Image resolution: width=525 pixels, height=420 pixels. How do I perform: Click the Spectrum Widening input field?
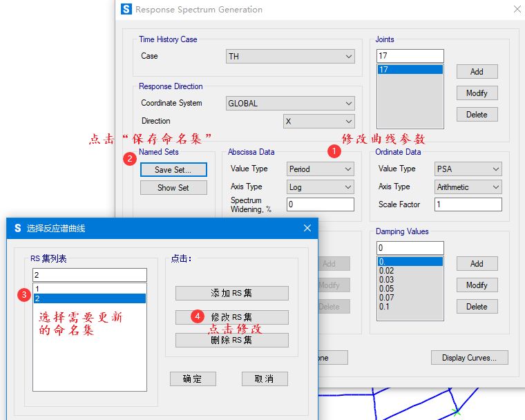[x=320, y=204]
